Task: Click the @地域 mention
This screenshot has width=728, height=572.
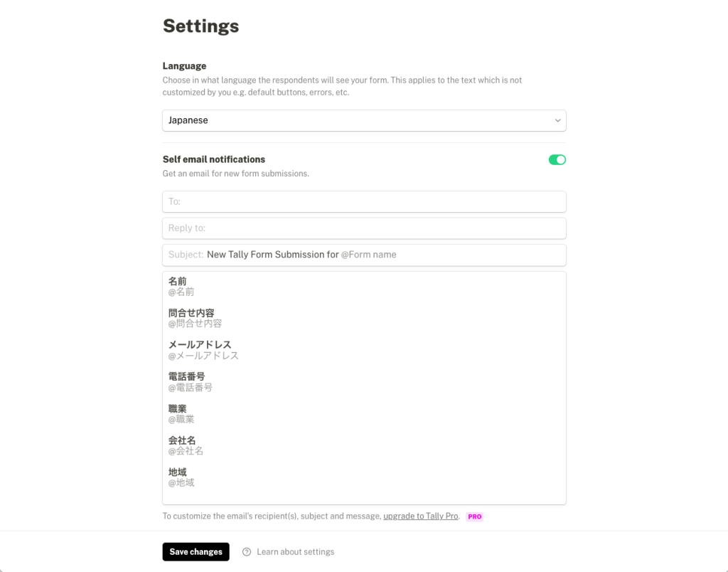Action: point(181,482)
